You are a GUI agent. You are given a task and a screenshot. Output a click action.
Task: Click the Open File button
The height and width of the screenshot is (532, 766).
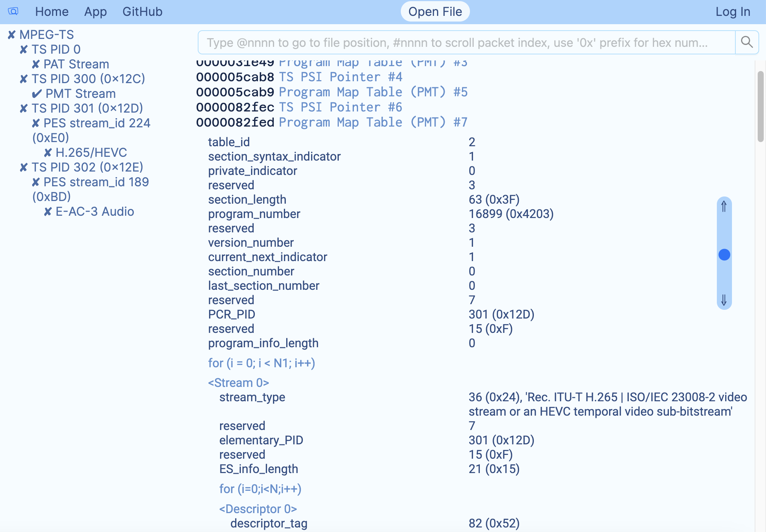point(435,11)
